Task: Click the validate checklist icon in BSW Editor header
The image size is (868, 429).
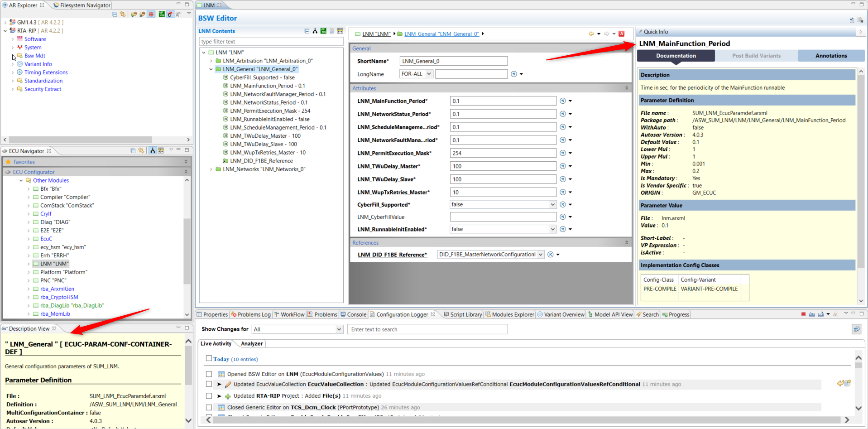Action: (x=852, y=20)
